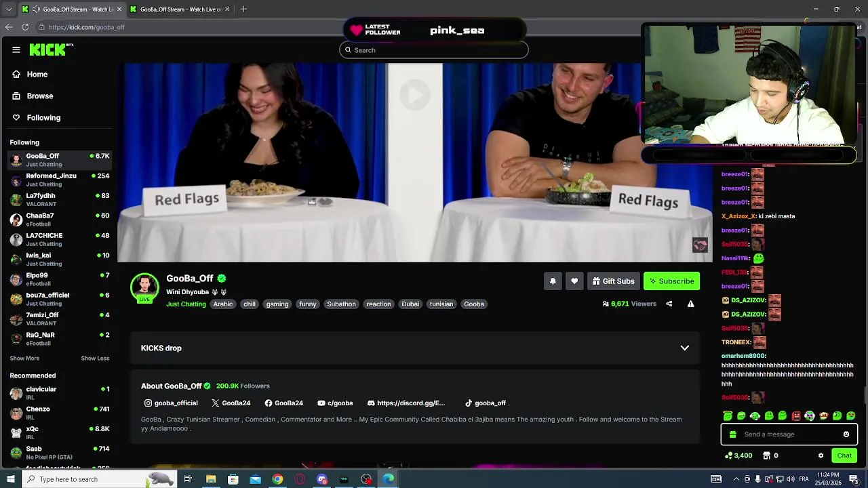868x488 pixels.
Task: Open the TikTok gooba_off link
Action: tap(485, 403)
